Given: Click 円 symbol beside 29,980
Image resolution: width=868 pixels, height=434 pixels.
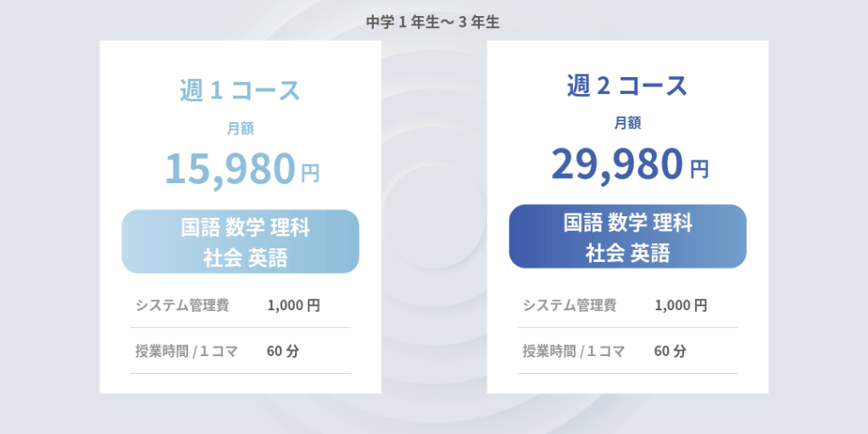Looking at the screenshot, I should click(699, 170).
